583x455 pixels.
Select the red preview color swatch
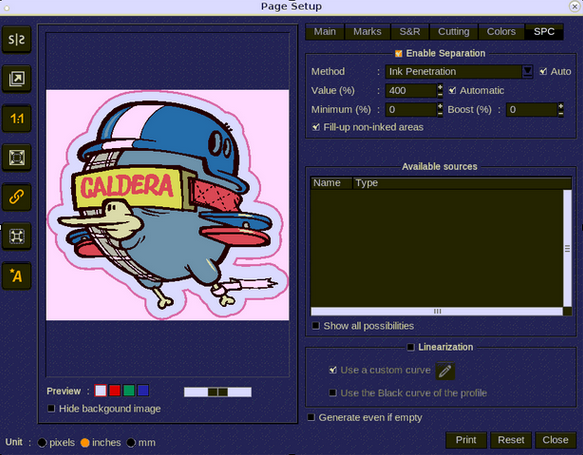click(115, 391)
